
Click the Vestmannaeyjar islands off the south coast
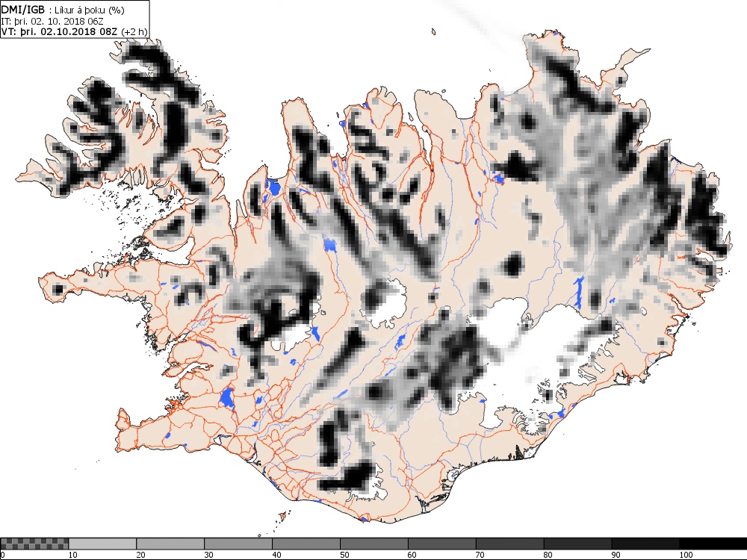(x=283, y=515)
